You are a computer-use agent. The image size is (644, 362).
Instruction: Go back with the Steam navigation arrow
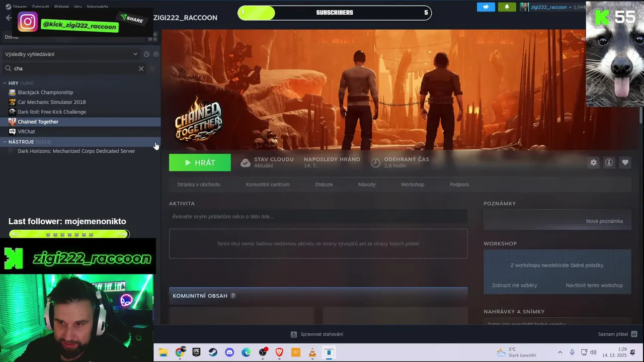coord(9,18)
